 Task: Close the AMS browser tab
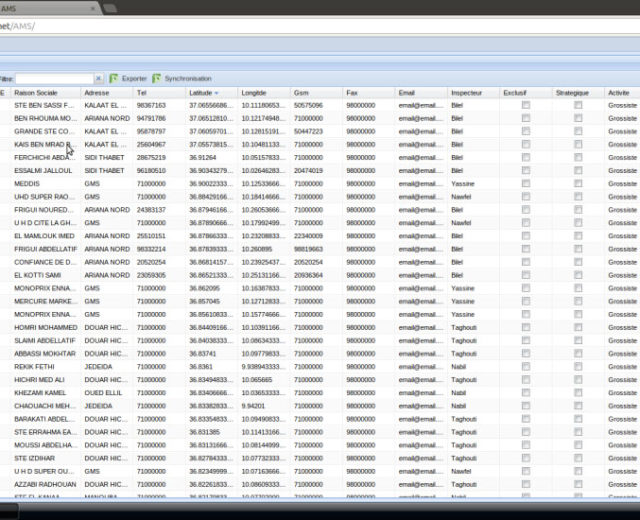click(x=93, y=7)
